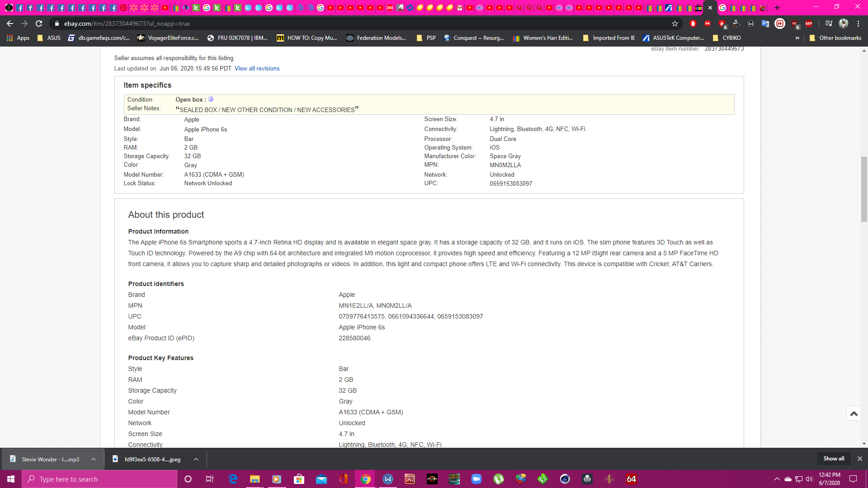Click Show all downloads button
Viewport: 868px width, 488px height.
point(834,459)
